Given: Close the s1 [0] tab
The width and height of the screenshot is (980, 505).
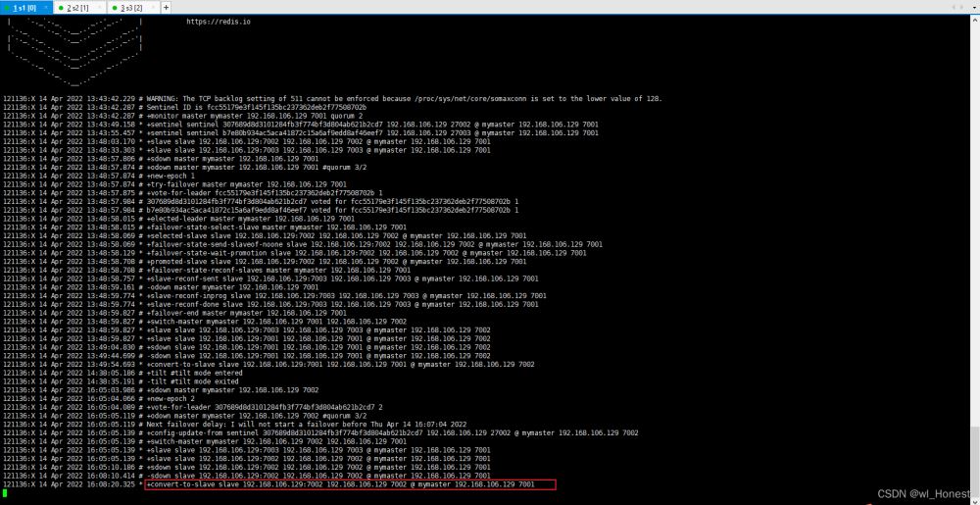Looking at the screenshot, I should 46,8.
